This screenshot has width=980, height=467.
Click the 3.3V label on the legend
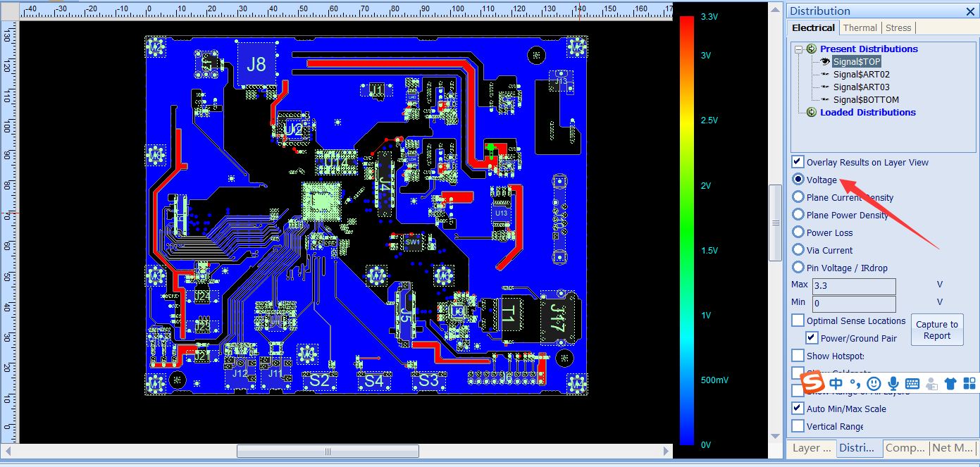click(709, 17)
